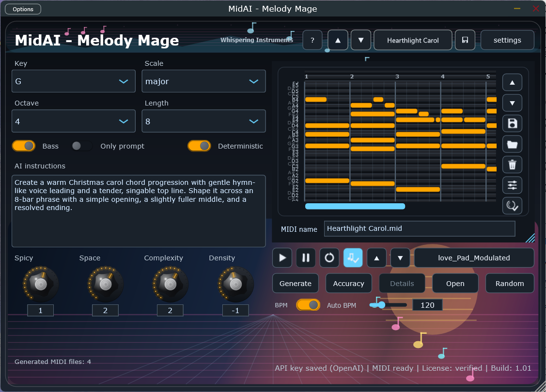Open the Length dropdown showing 8
The width and height of the screenshot is (546, 392).
(x=203, y=121)
